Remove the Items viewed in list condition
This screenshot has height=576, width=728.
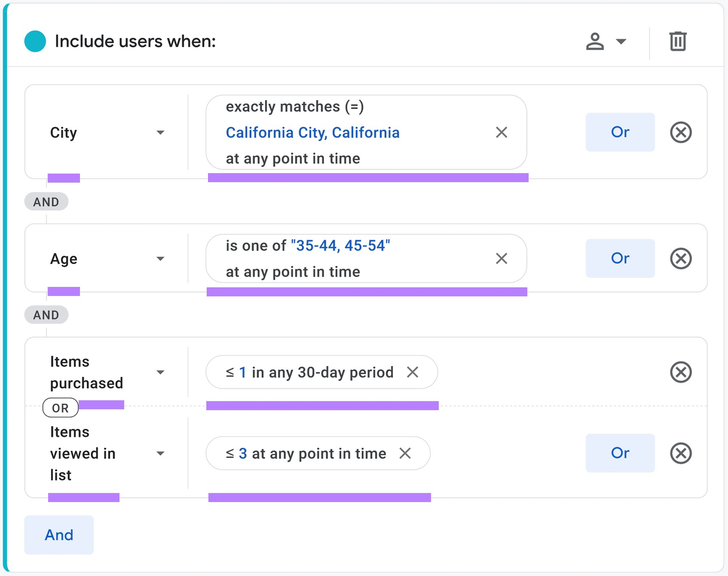click(681, 453)
